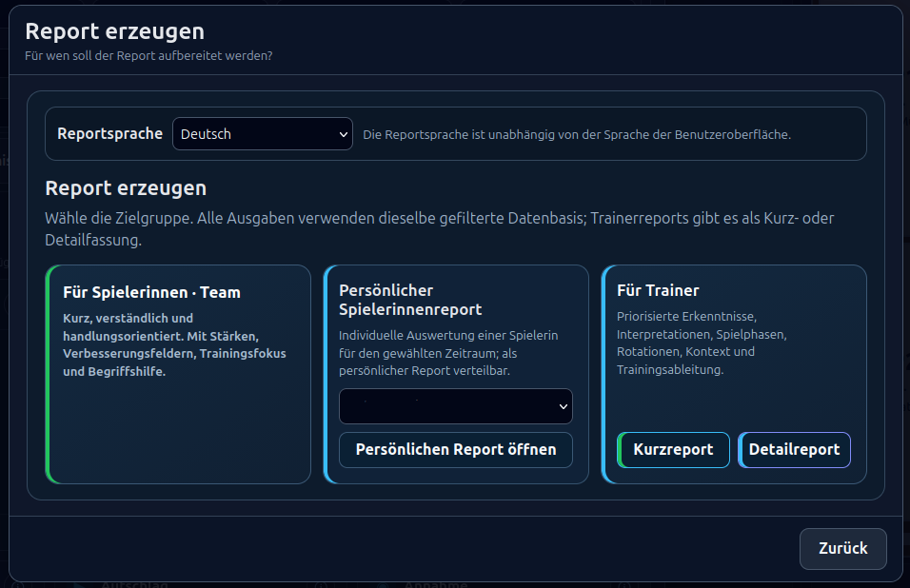
Task: Click the Reportsprache label
Action: 109,134
